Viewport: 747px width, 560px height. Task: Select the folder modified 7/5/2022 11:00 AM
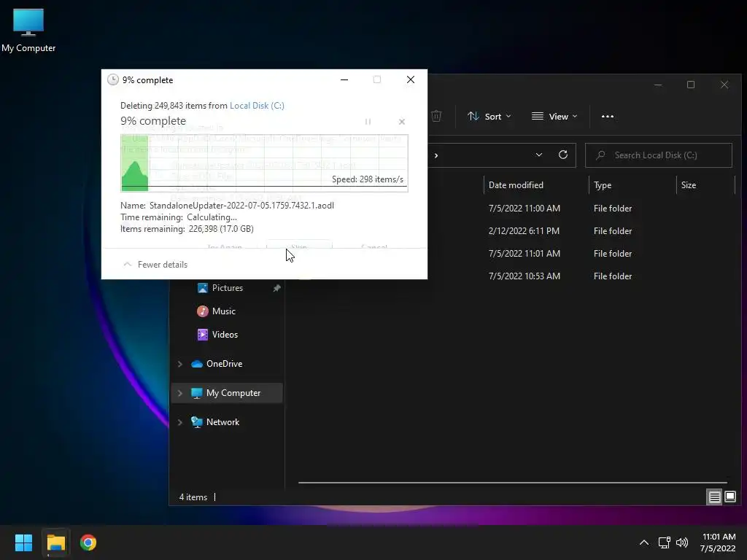pos(524,209)
